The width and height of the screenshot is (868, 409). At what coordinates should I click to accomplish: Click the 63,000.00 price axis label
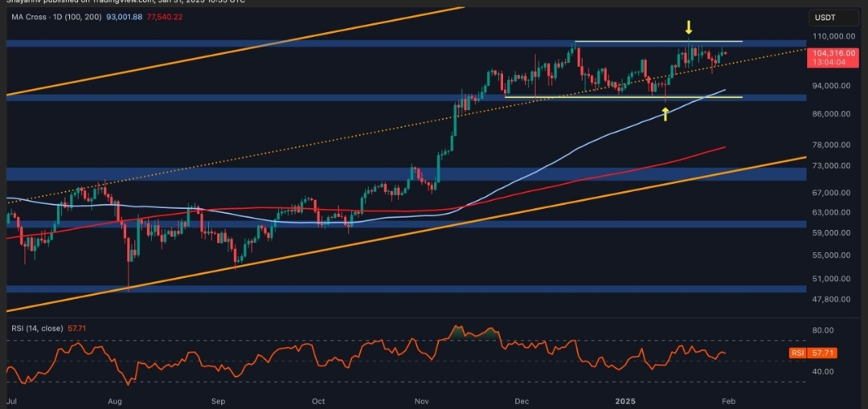(x=833, y=212)
